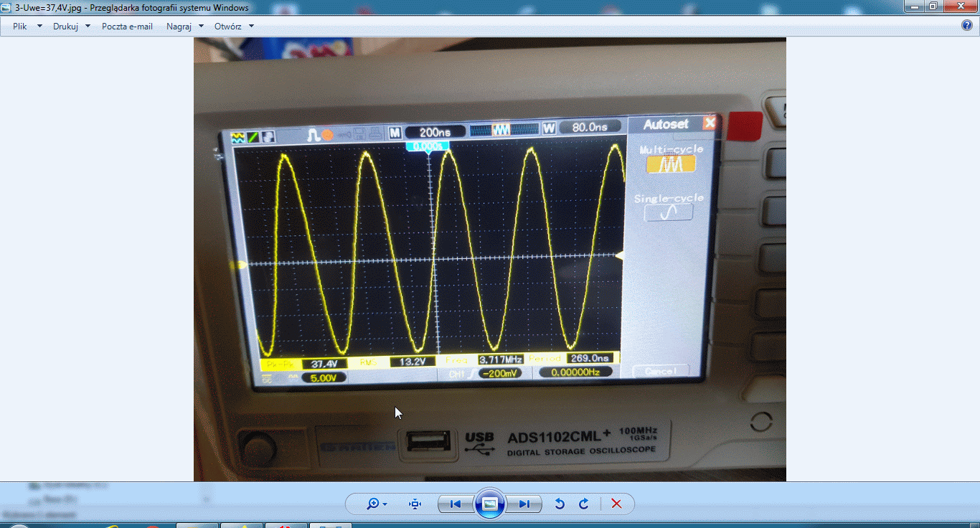Click the displayed oscilloscope photo
Image resolution: width=980 pixels, height=528 pixels.
(x=489, y=258)
